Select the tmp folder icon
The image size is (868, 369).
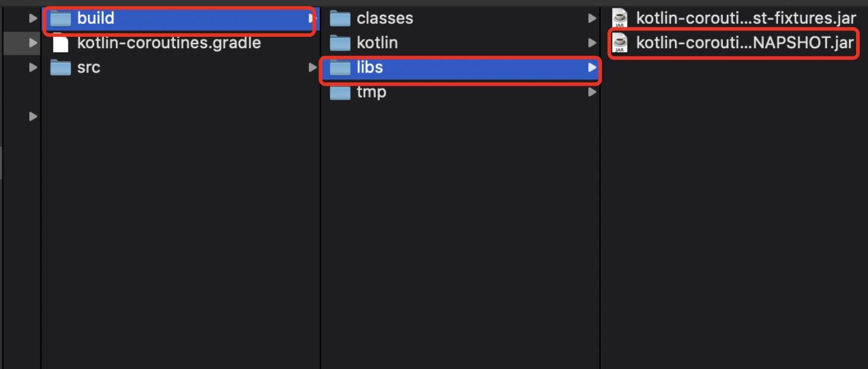coord(340,93)
